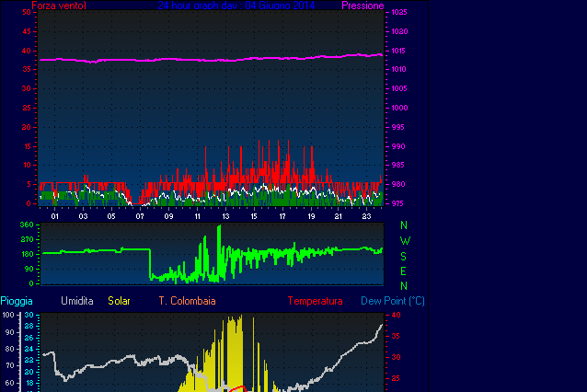Click pressure axis value '975'
The width and height of the screenshot is (587, 392).
[x=397, y=203]
